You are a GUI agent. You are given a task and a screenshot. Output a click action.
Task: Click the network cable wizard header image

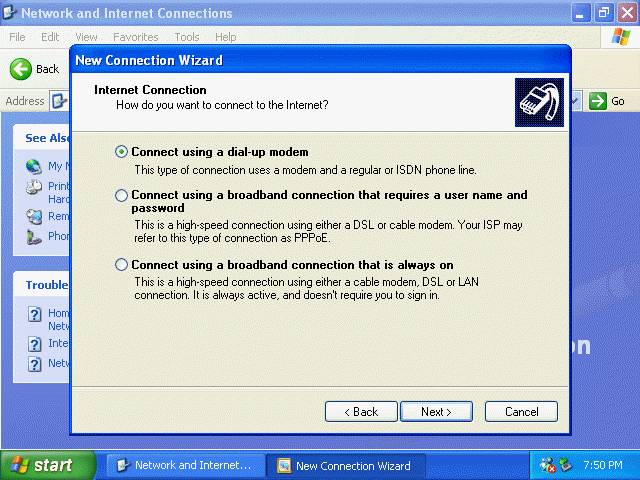coord(539,102)
